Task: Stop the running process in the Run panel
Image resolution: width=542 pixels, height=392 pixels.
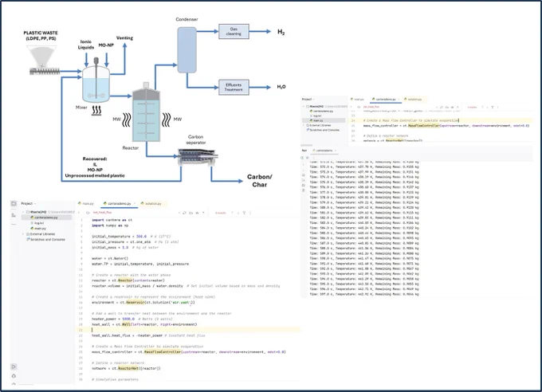Action: [x=308, y=158]
